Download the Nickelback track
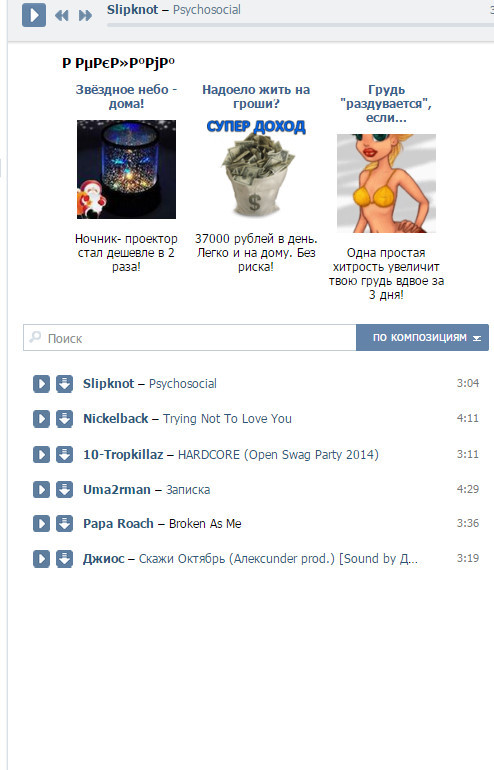The width and height of the screenshot is (494, 770). tap(64, 419)
